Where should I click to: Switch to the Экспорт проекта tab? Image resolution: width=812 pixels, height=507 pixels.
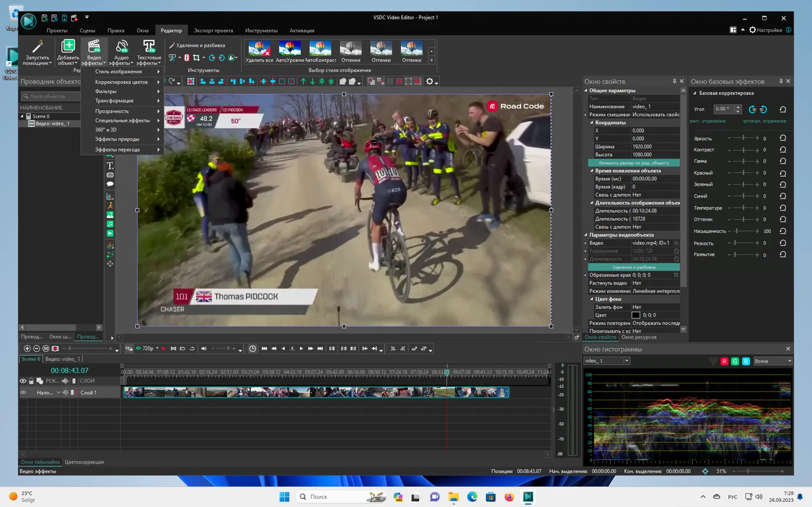tap(213, 31)
